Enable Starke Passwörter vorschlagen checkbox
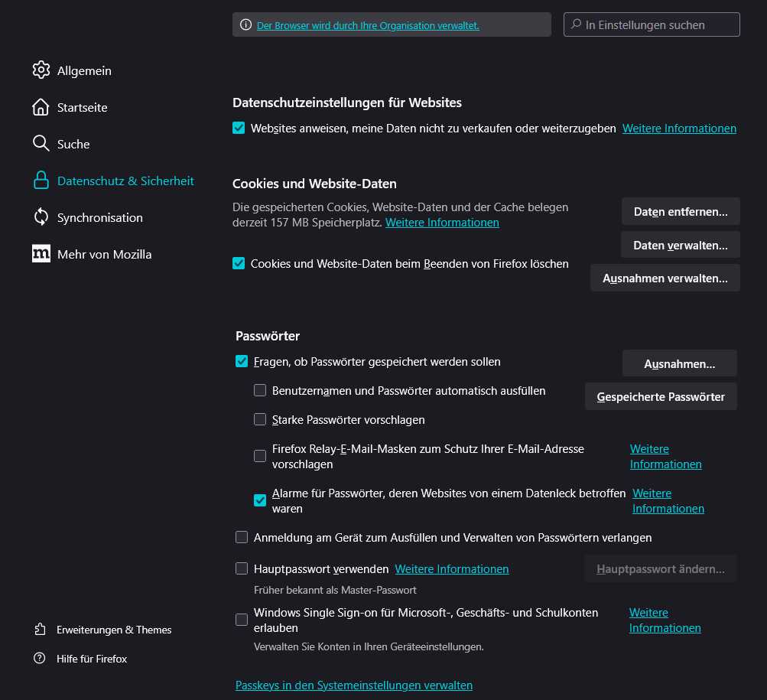767x700 pixels. click(260, 419)
